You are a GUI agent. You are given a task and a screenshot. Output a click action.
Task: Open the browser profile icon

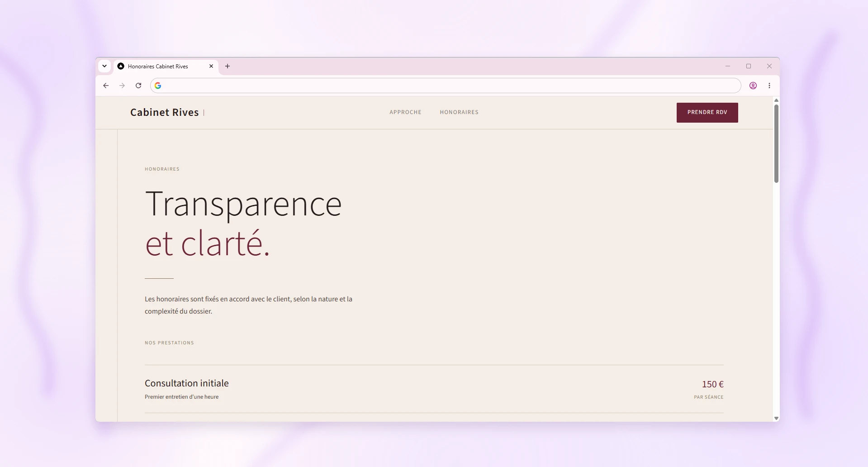pyautogui.click(x=753, y=86)
